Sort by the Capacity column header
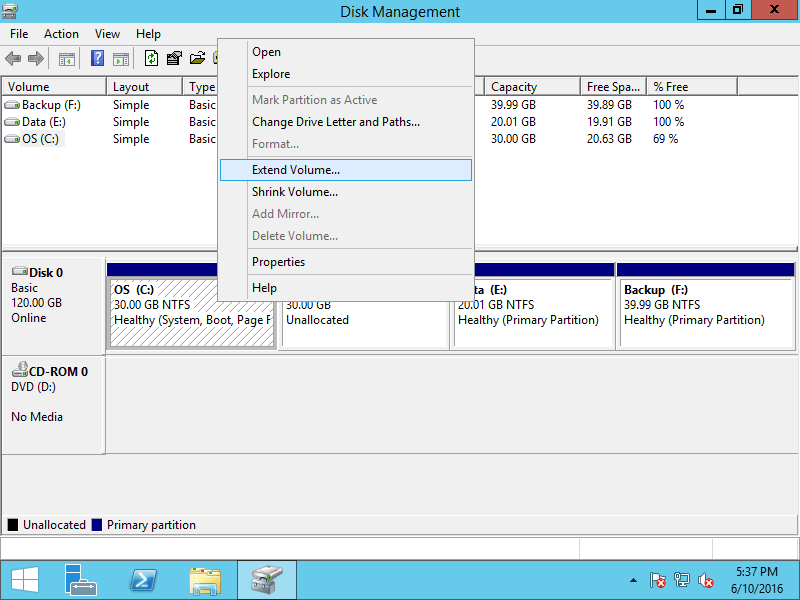This screenshot has width=800, height=600. pyautogui.click(x=532, y=87)
